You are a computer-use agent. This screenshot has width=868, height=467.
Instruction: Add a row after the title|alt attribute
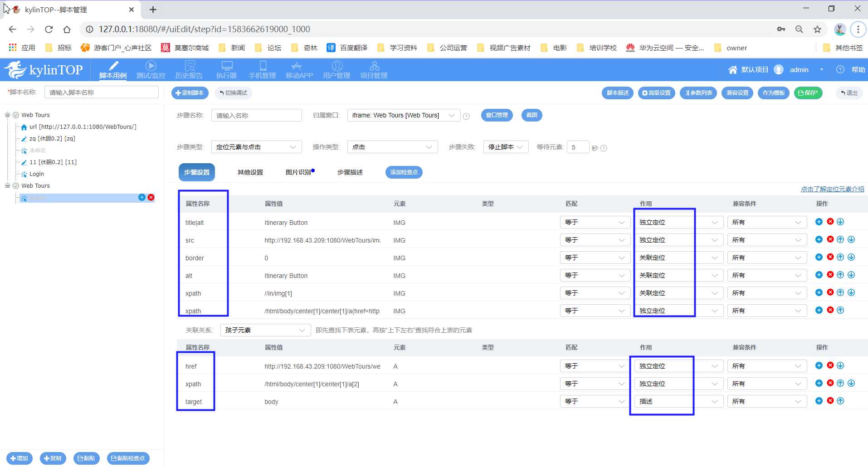click(819, 222)
